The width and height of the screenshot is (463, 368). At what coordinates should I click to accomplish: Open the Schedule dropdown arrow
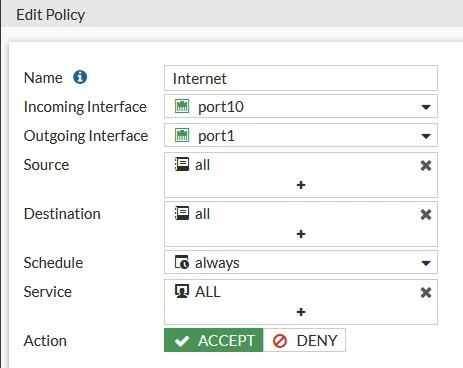point(426,263)
